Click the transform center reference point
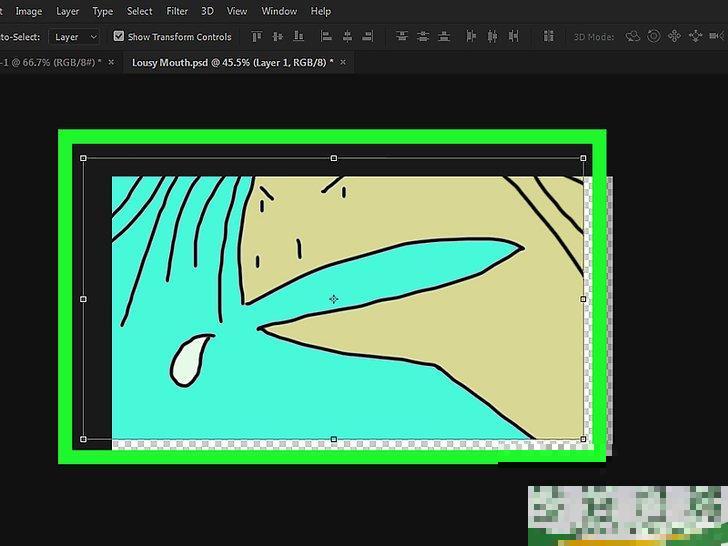The image size is (728, 546). click(333, 299)
